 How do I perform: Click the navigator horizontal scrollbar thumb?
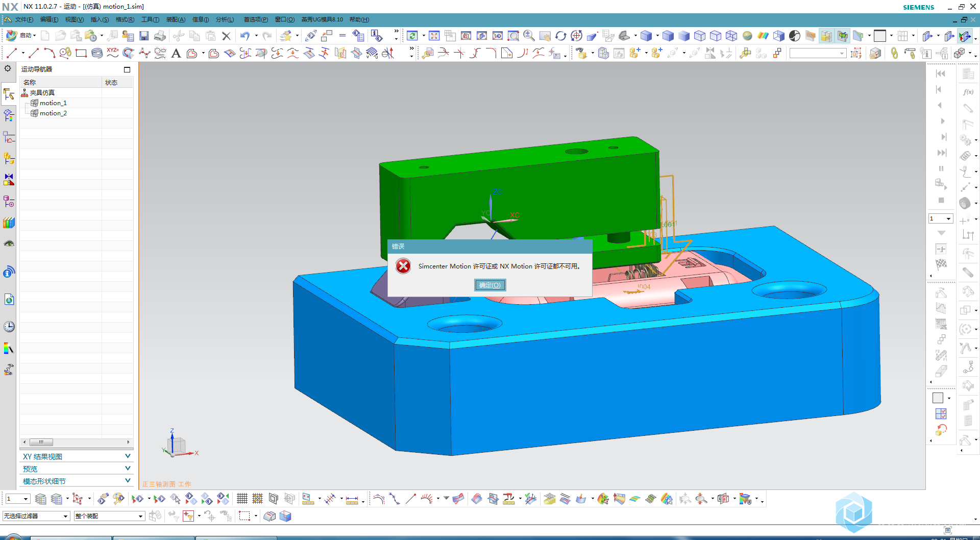(x=41, y=442)
